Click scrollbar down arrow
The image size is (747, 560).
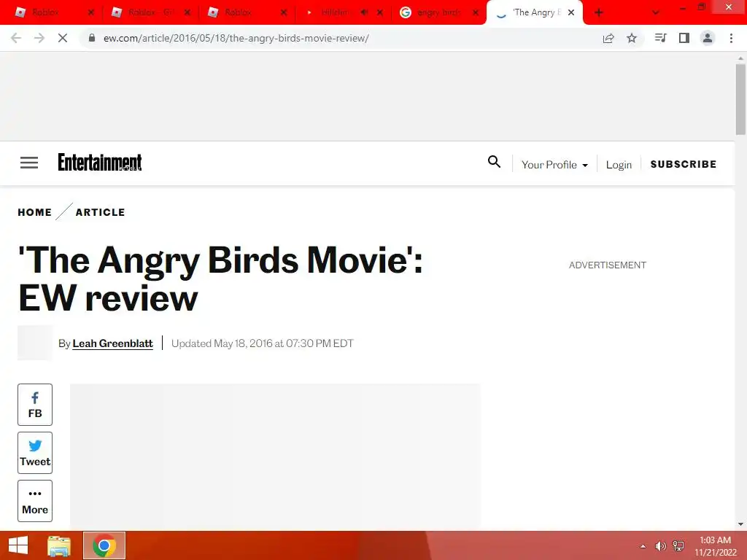point(740,524)
